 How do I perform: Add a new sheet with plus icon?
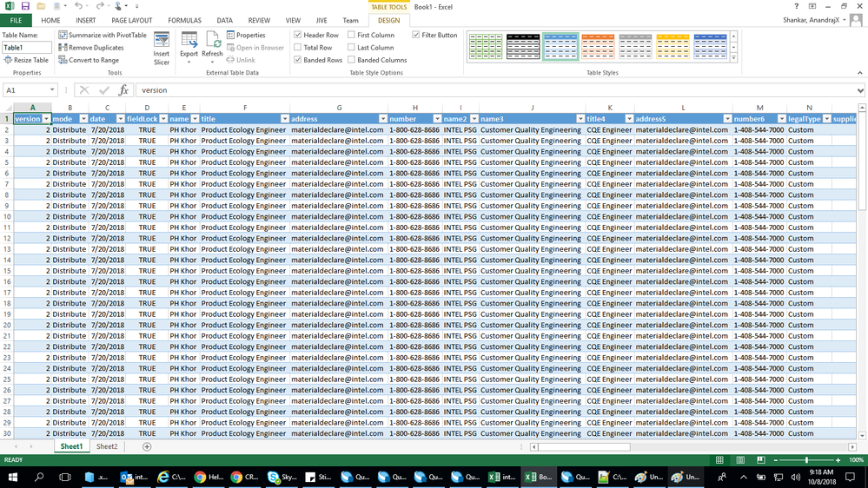tap(147, 447)
